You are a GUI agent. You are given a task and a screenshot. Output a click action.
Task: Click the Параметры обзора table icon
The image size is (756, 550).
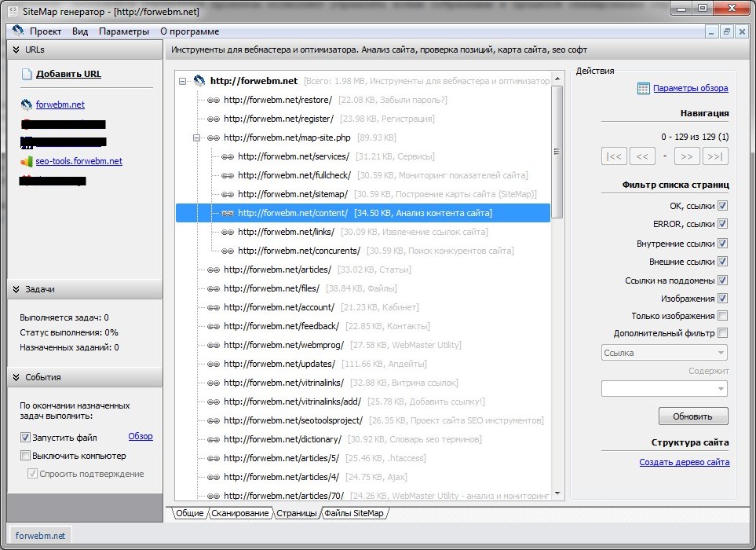[x=644, y=89]
